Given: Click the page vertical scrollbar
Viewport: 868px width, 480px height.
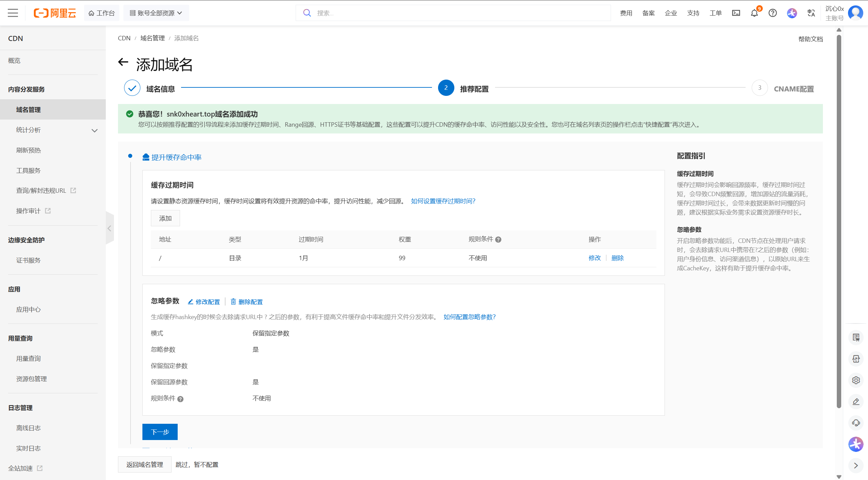Looking at the screenshot, I should 839,220.
